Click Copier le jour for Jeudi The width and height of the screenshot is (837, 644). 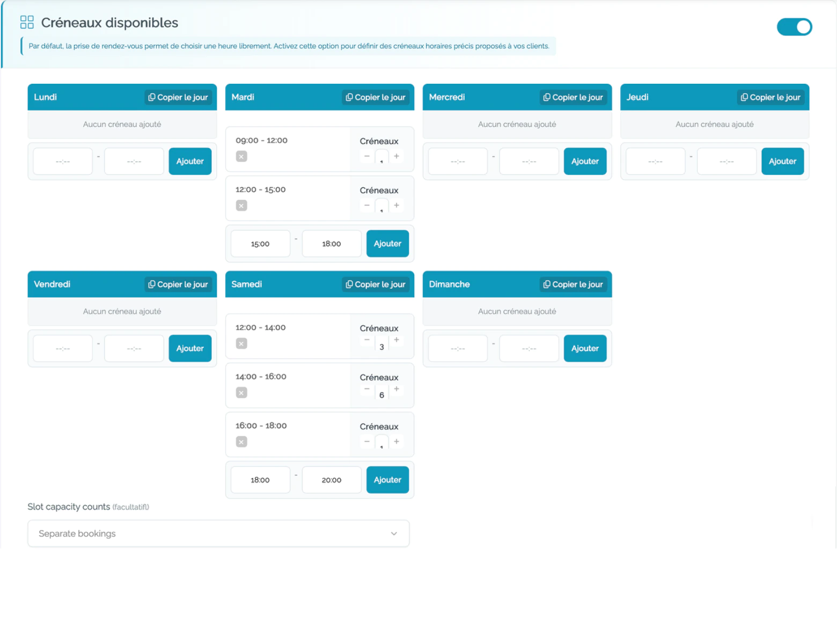coord(770,97)
